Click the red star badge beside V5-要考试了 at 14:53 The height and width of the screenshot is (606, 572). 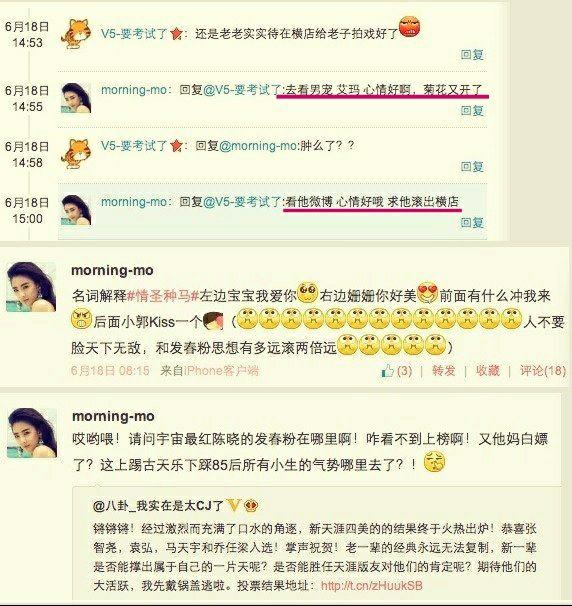coord(176,34)
